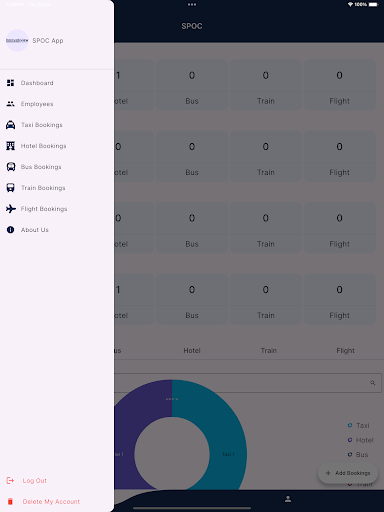Click the Hotel legend label
The image size is (384, 512).
coord(364,440)
